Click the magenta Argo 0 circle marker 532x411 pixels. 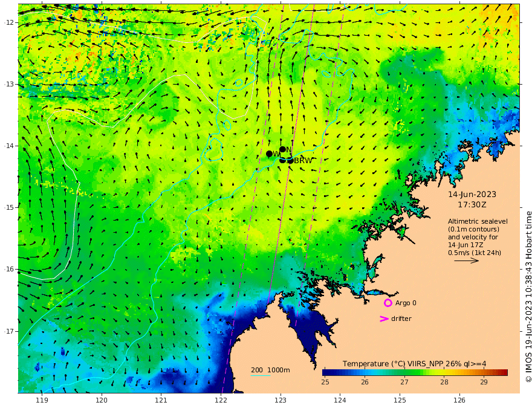(x=388, y=303)
